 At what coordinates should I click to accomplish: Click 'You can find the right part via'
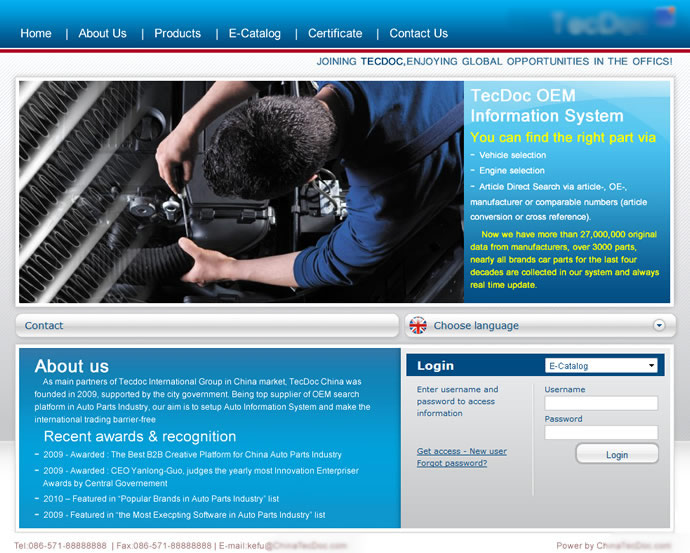pyautogui.click(x=563, y=138)
